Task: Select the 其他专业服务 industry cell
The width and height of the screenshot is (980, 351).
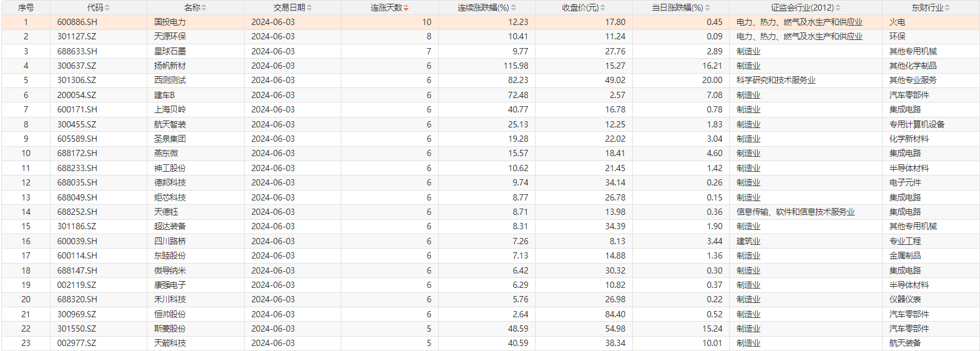Action: click(x=931, y=80)
